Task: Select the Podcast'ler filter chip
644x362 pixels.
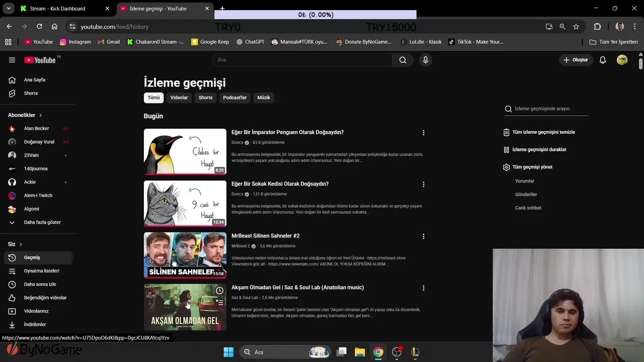Action: (235, 98)
